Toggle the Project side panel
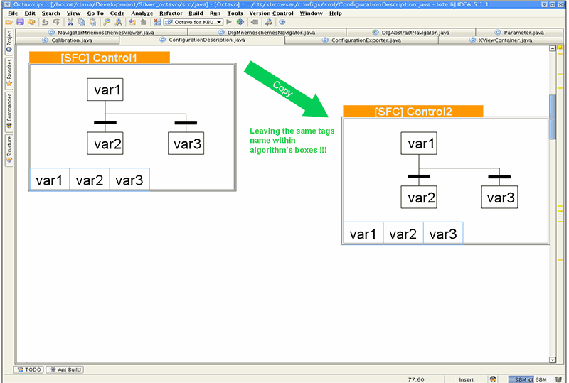 click(9, 41)
